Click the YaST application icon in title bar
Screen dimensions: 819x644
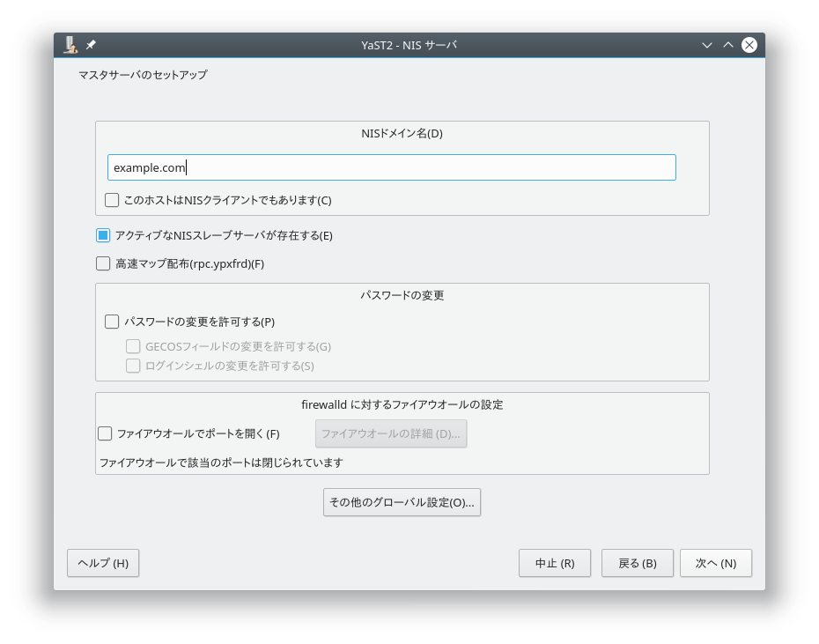[x=70, y=45]
